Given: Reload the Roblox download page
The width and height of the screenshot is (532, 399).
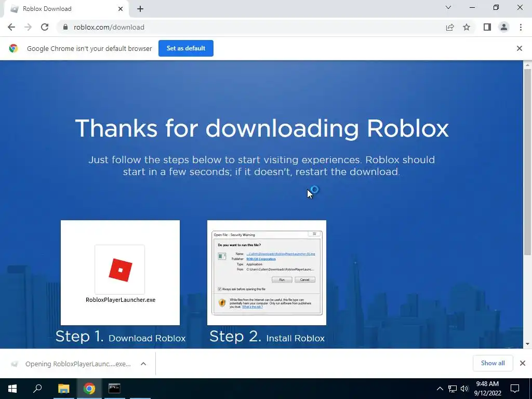Looking at the screenshot, I should tap(45, 27).
